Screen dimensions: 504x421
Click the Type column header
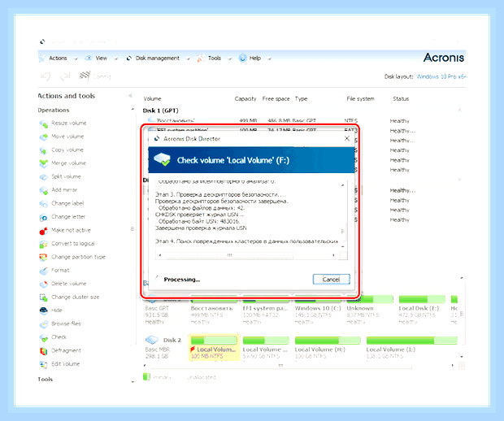click(x=301, y=98)
